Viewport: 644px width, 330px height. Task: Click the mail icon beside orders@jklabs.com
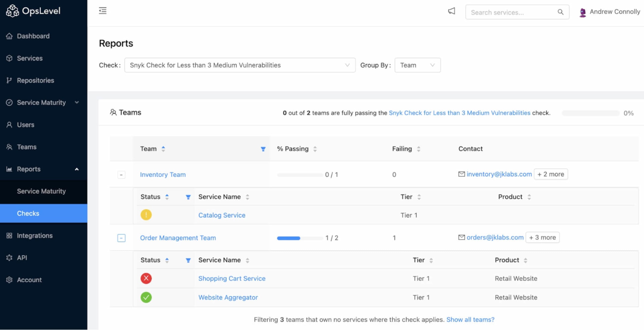coord(462,237)
